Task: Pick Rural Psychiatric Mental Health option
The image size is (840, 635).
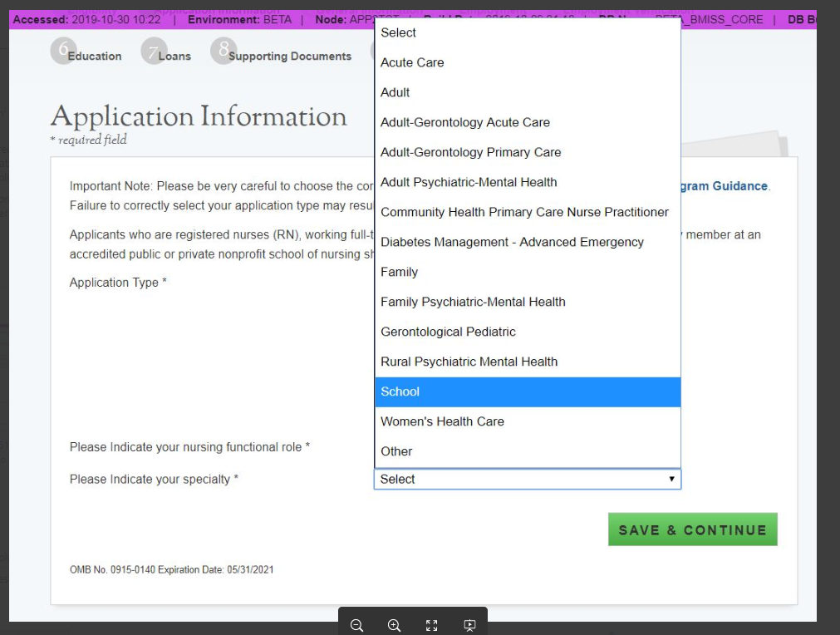Action: tap(469, 362)
